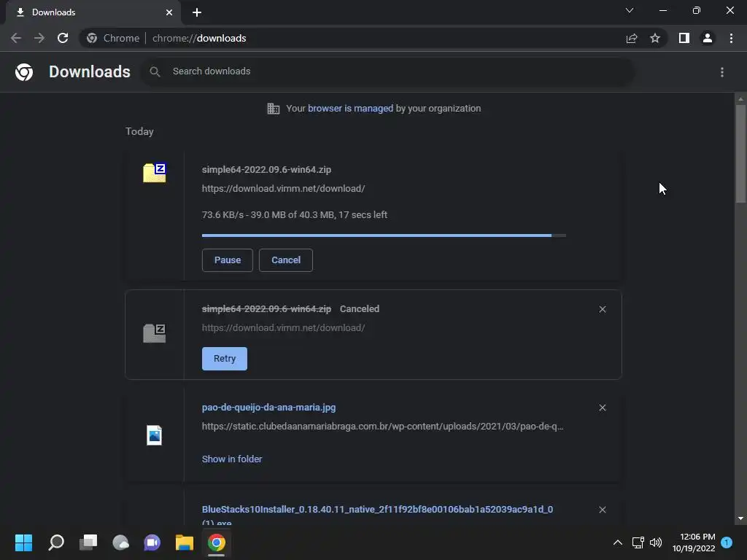Cancel the simple64 download
The height and width of the screenshot is (560, 747).
pos(286,260)
